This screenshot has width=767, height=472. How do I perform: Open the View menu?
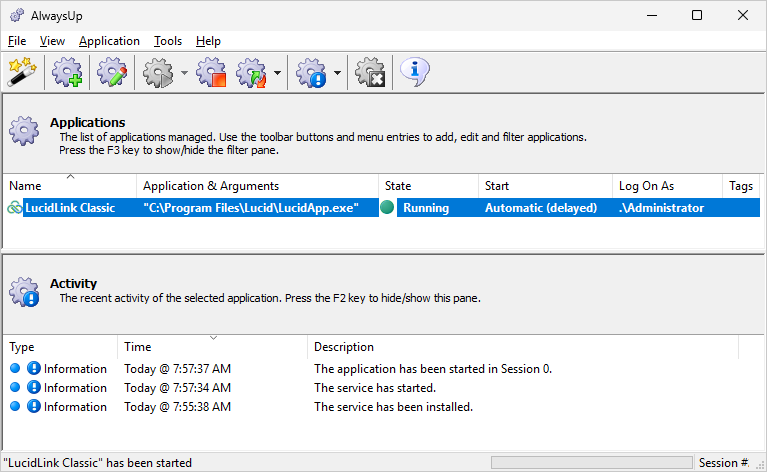point(52,41)
